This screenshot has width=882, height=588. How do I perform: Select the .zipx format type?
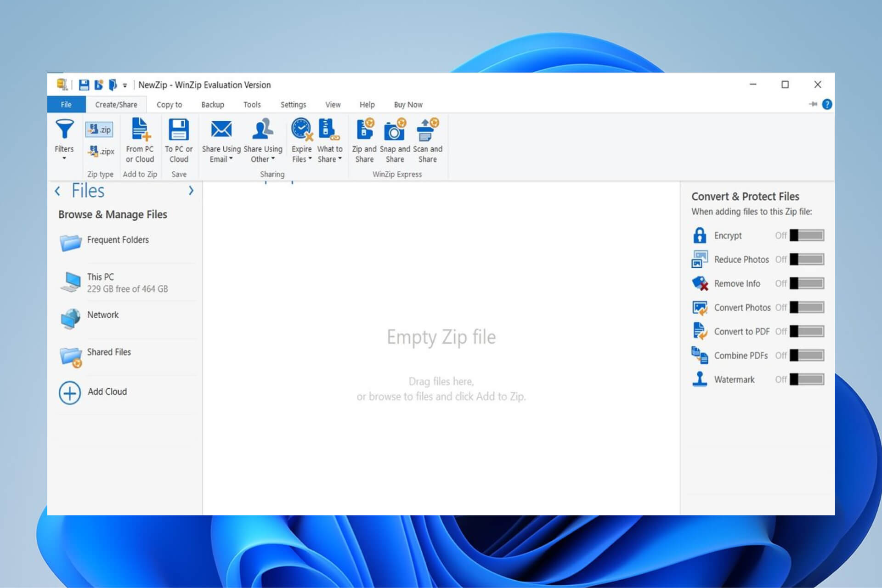(x=101, y=151)
